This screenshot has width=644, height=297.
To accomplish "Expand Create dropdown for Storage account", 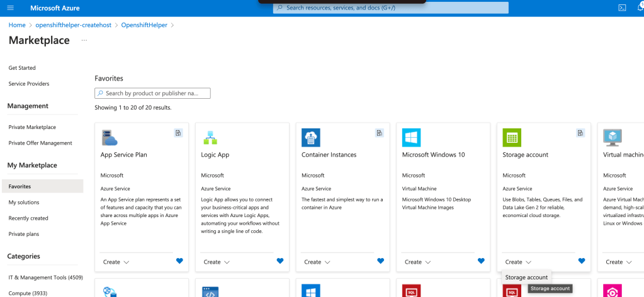I will point(518,262).
